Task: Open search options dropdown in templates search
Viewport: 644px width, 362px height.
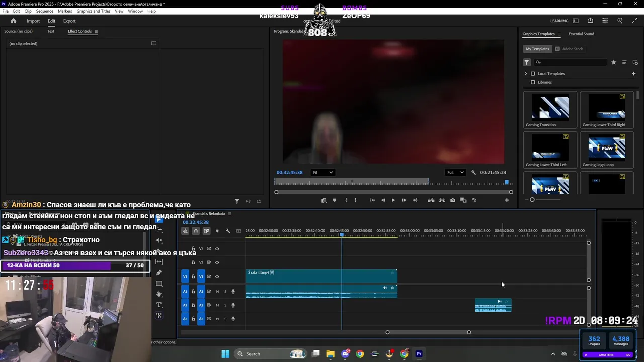Action: [x=539, y=62]
